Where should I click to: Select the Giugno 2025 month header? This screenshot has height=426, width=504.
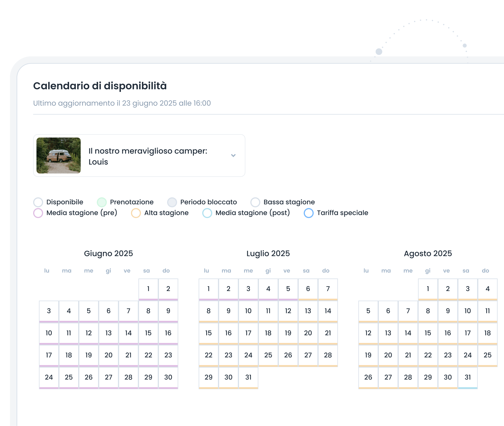tap(108, 254)
